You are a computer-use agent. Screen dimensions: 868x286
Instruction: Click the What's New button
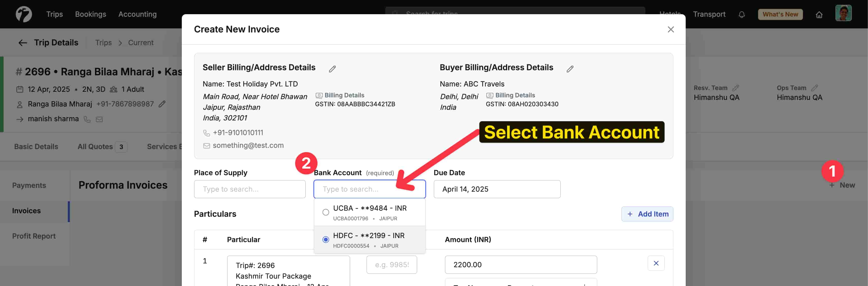[x=780, y=14]
